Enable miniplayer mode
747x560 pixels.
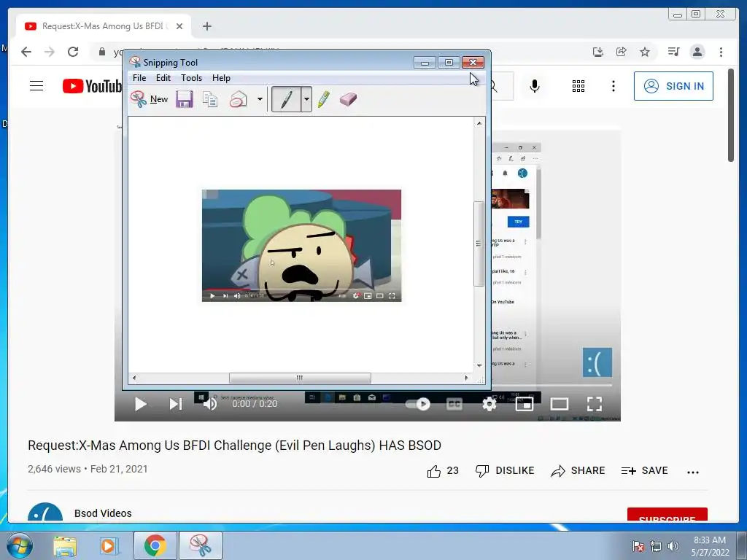pos(524,404)
